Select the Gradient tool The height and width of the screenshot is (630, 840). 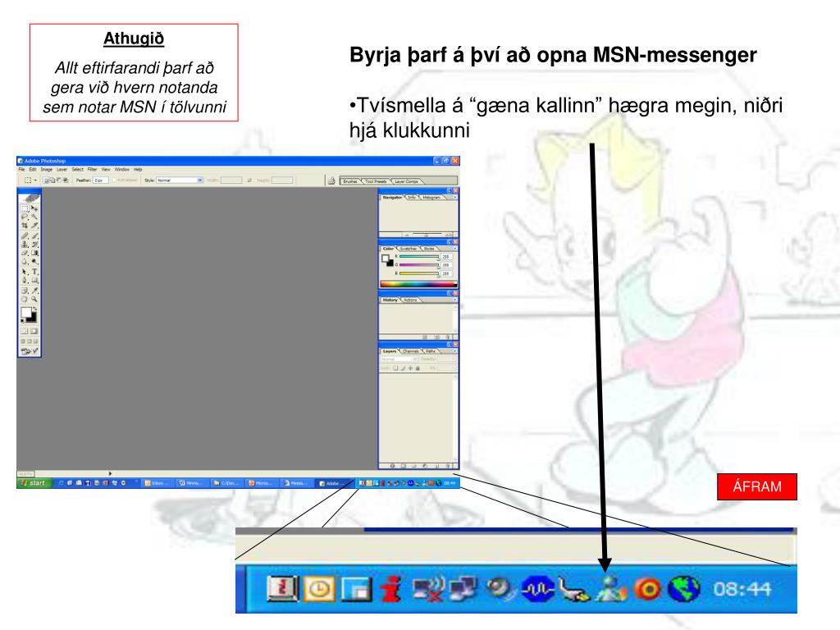[x=34, y=253]
